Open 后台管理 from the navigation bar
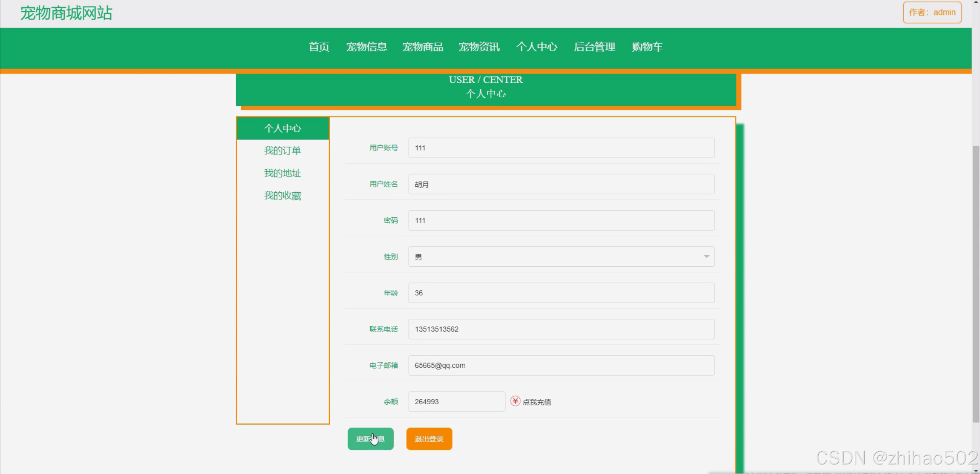The width and height of the screenshot is (980, 474). pyautogui.click(x=594, y=47)
